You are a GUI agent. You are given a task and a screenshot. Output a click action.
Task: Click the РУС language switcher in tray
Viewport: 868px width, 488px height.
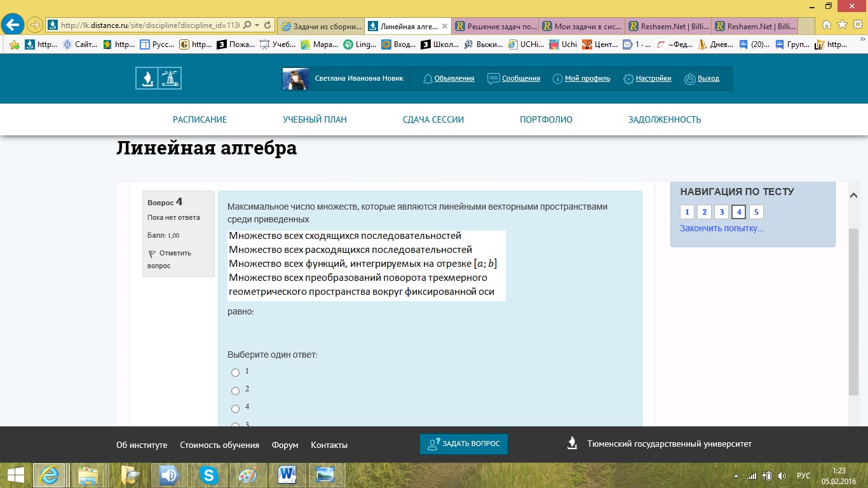pos(803,475)
